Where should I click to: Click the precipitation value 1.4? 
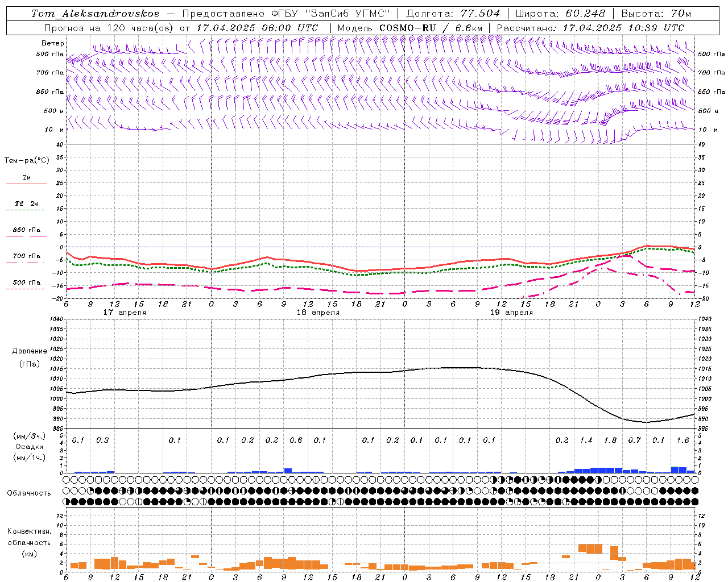[x=586, y=440]
